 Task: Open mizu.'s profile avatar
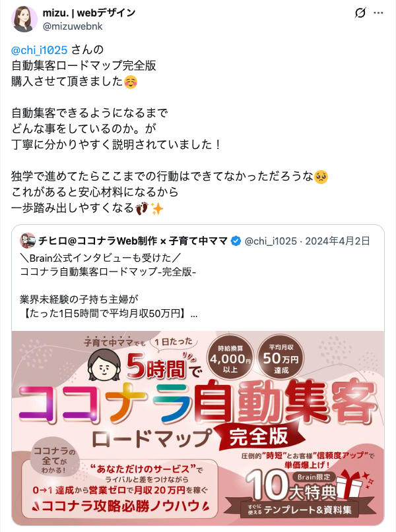tap(24, 19)
